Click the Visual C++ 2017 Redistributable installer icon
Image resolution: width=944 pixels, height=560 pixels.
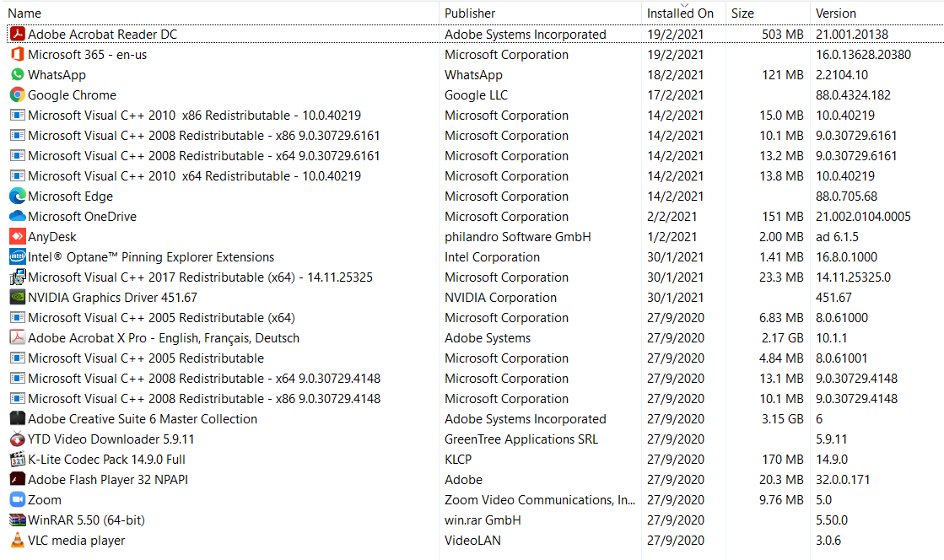point(18,277)
